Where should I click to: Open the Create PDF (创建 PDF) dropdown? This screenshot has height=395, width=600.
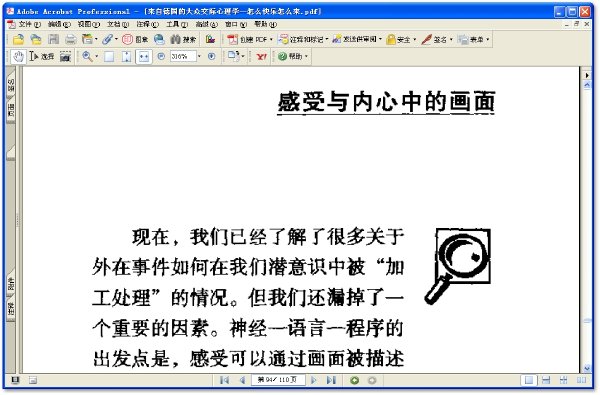pyautogui.click(x=250, y=39)
